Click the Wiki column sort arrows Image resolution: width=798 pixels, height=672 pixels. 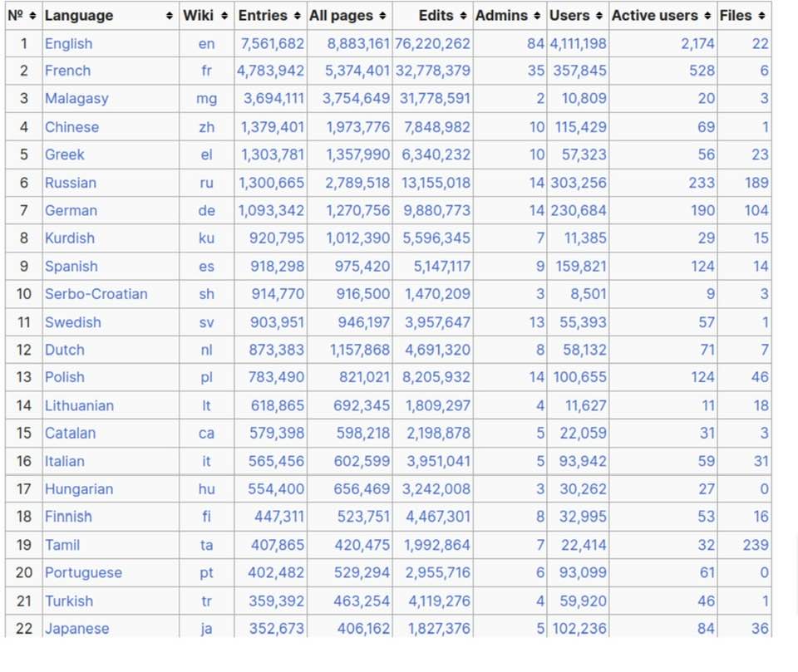225,16
